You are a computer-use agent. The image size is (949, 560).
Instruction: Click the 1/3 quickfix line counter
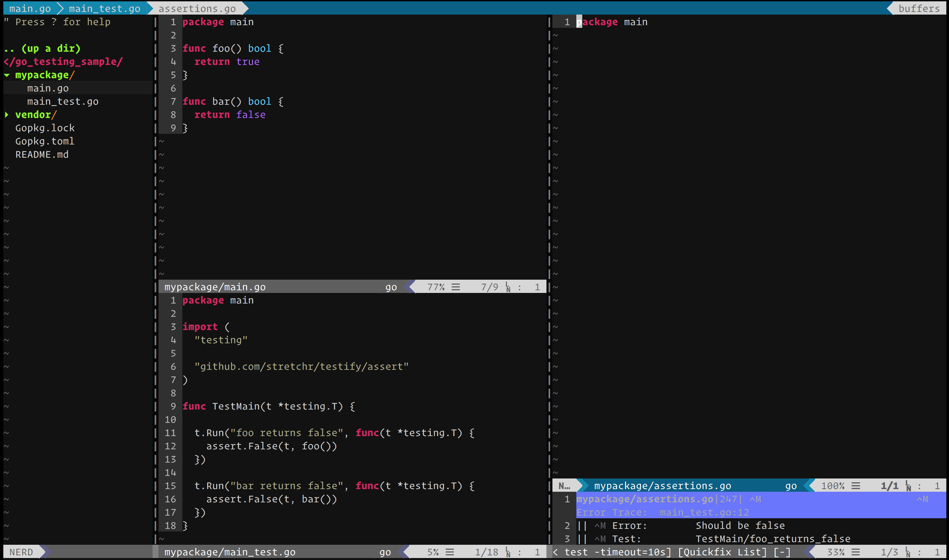click(889, 552)
